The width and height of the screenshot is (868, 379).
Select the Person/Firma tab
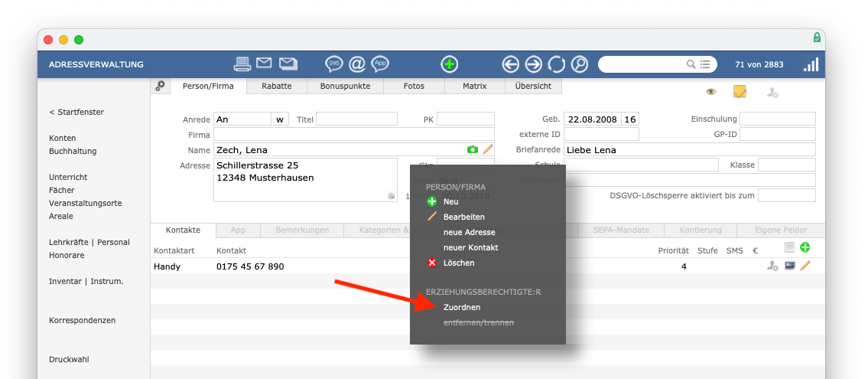(x=208, y=86)
